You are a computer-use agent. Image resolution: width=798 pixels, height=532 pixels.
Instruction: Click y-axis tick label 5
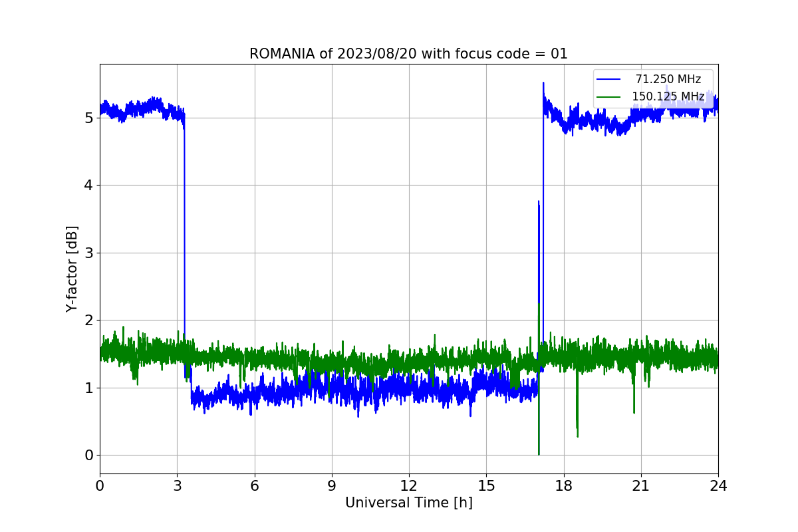click(89, 118)
